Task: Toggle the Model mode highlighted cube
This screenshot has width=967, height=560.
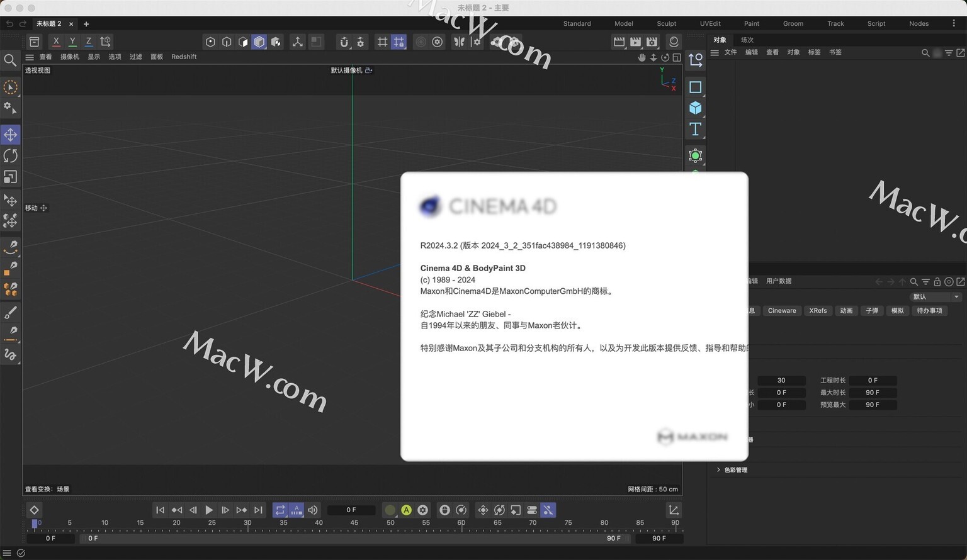Action: [x=259, y=42]
